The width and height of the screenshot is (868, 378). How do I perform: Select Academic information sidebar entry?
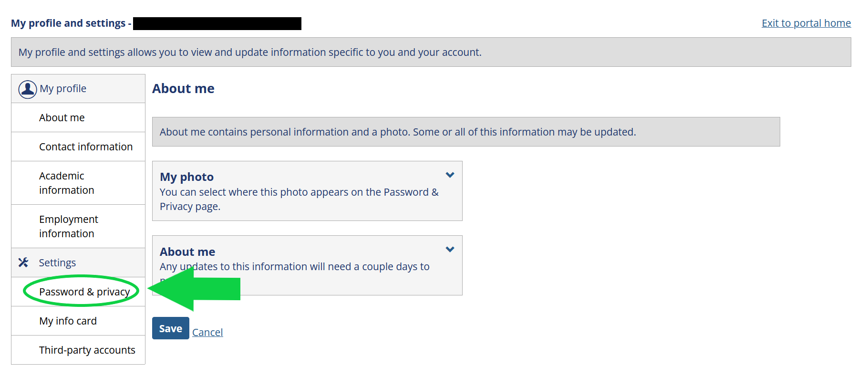[x=78, y=183]
